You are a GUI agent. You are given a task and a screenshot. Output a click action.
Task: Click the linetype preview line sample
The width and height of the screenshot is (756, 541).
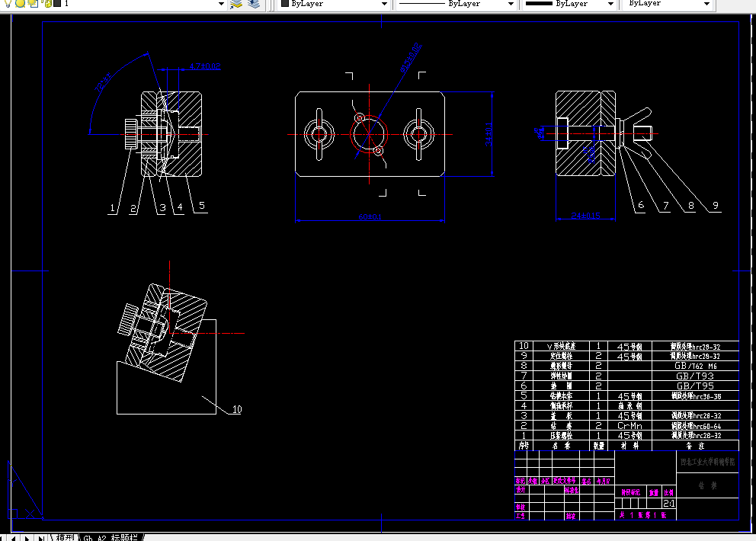[x=422, y=4]
